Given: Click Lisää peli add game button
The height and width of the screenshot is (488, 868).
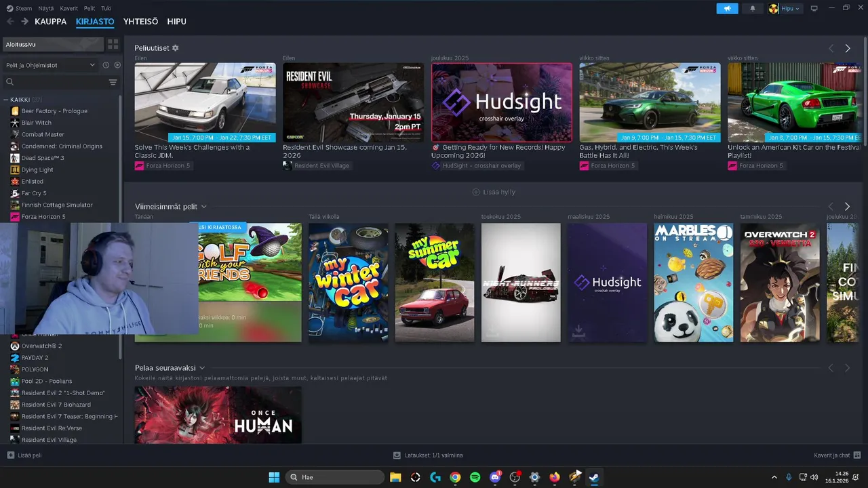Looking at the screenshot, I should (x=24, y=455).
